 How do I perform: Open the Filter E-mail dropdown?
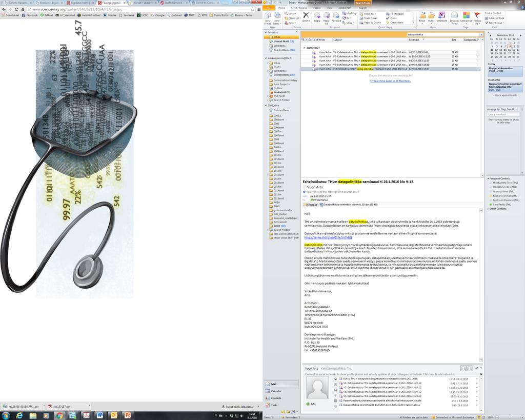494,23
